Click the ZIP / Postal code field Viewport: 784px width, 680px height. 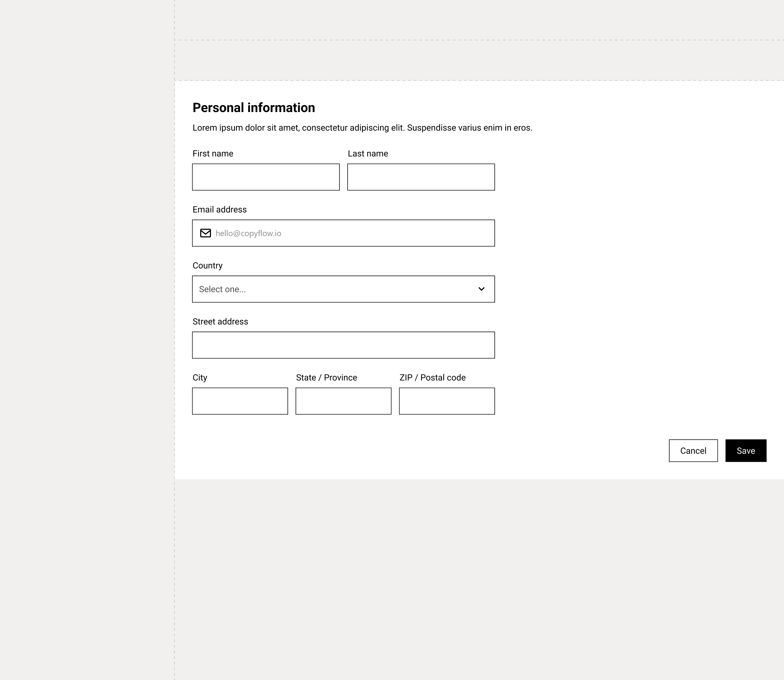point(447,401)
